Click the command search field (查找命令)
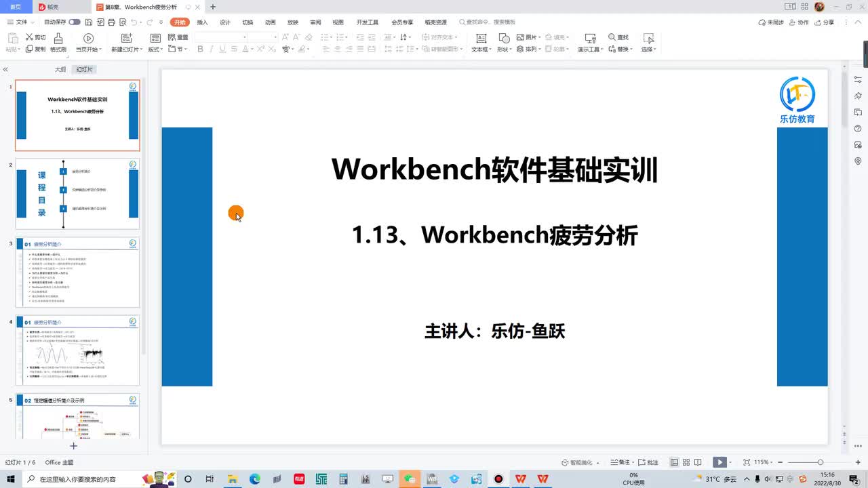The width and height of the screenshot is (868, 488). [487, 22]
